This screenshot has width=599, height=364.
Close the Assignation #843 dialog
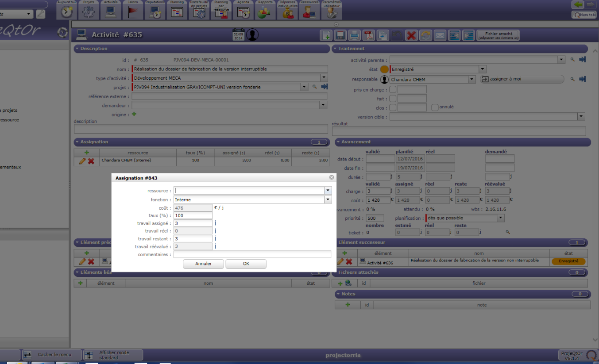point(331,177)
